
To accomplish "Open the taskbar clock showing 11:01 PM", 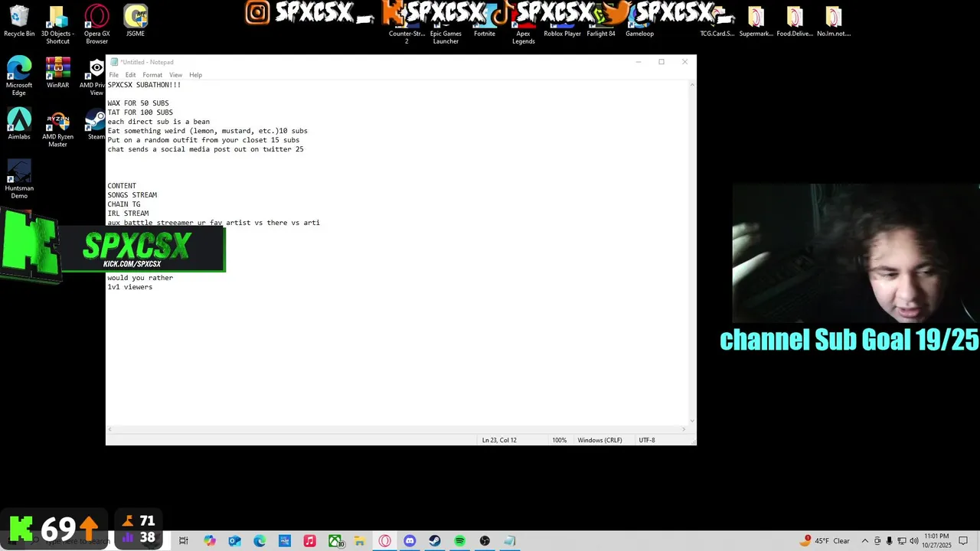I will point(936,541).
